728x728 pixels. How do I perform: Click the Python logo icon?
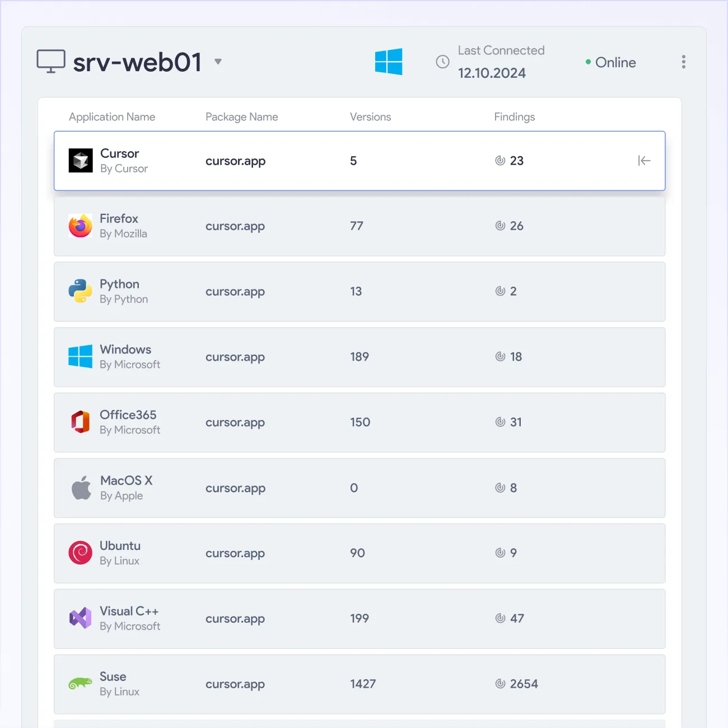[81, 291]
